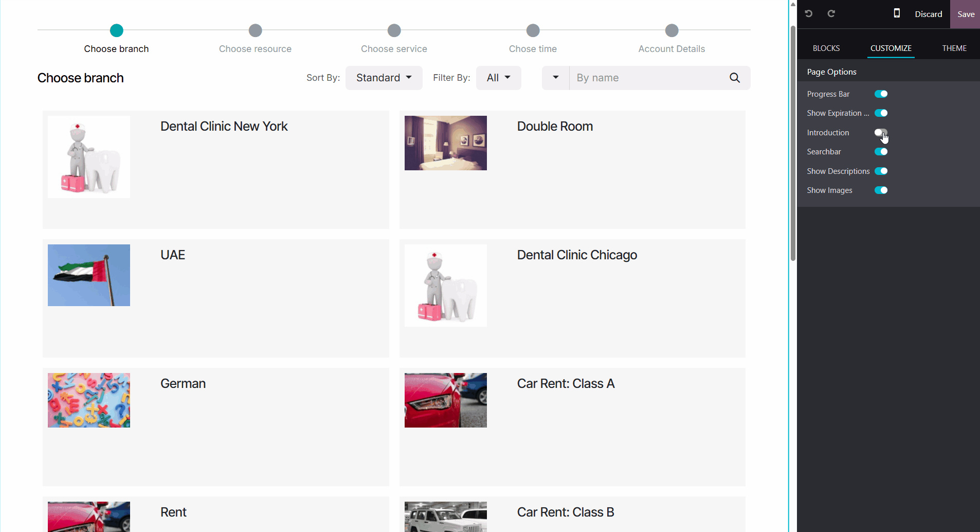Click the Dental Clinic Chicago thumbnail

coord(446,286)
